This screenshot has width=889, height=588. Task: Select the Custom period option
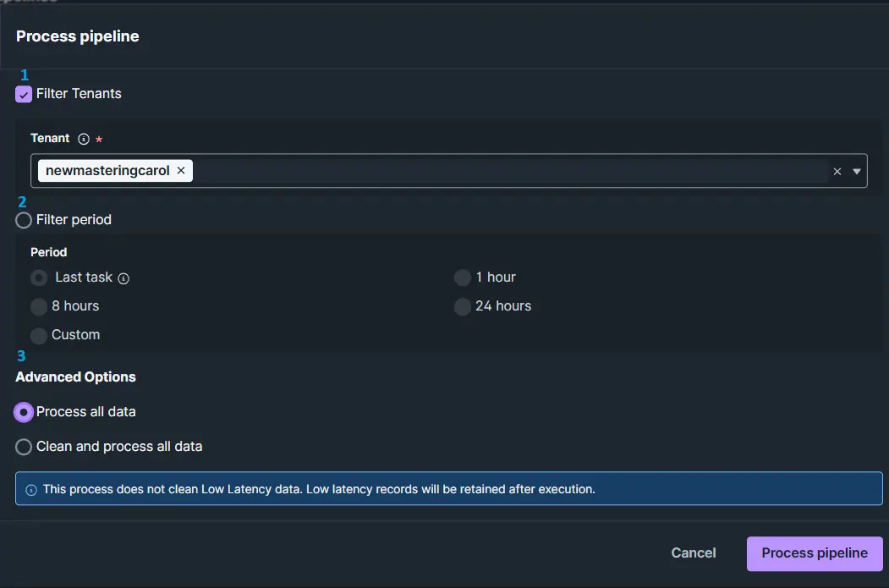point(39,335)
